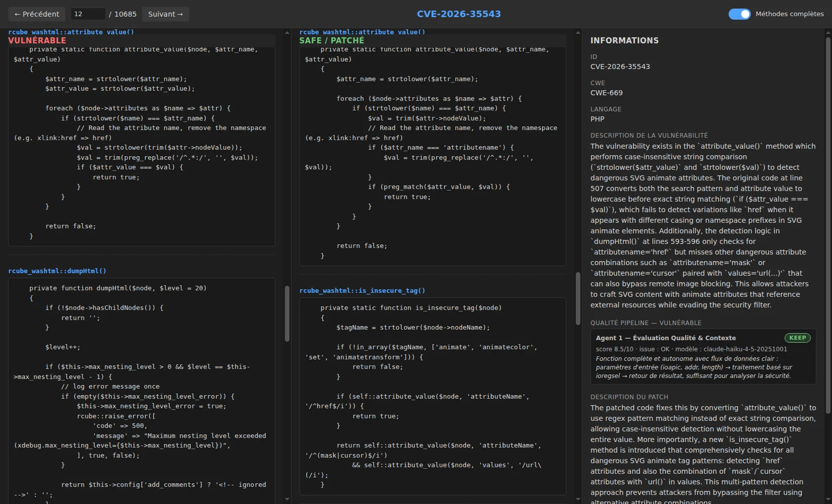Click scroll-up arrow of information panel
The height and width of the screenshot is (504, 832).
coord(828,33)
